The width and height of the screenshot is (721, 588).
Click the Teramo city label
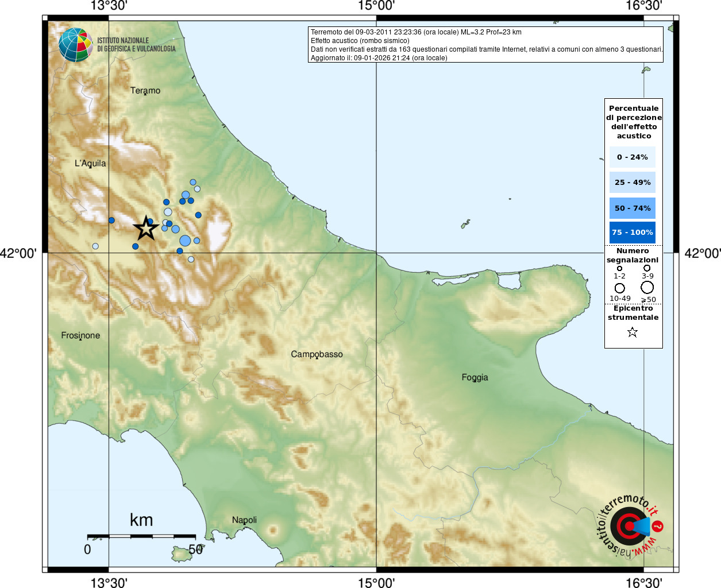145,90
